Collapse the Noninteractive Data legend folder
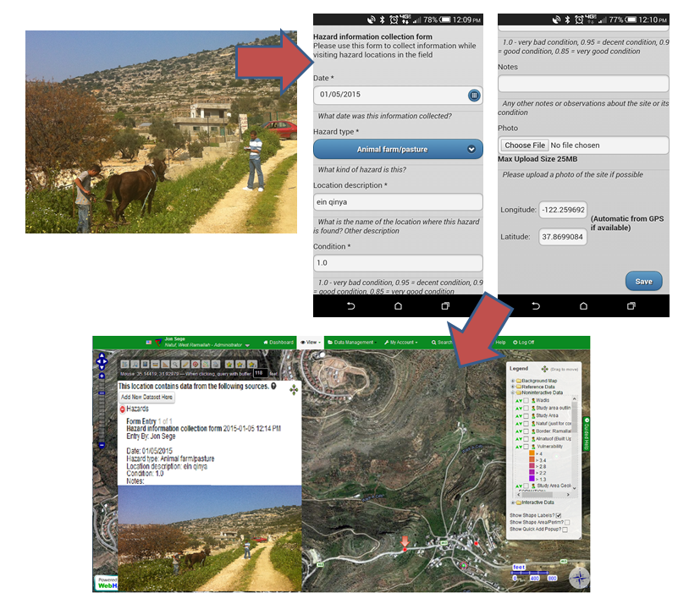Viewport: 700px width, 604px height. tap(512, 393)
